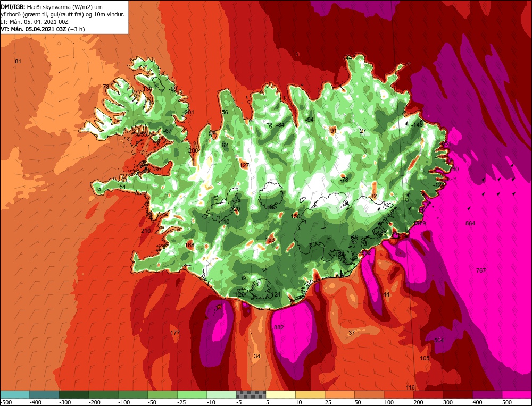This screenshot has width=532, height=406.
Task: Click the purple swatch between 400 and 500
Action: pos(487,394)
